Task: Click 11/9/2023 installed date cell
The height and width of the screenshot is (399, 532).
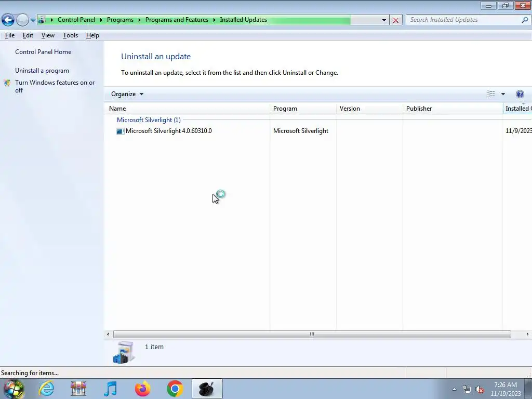Action: [518, 131]
